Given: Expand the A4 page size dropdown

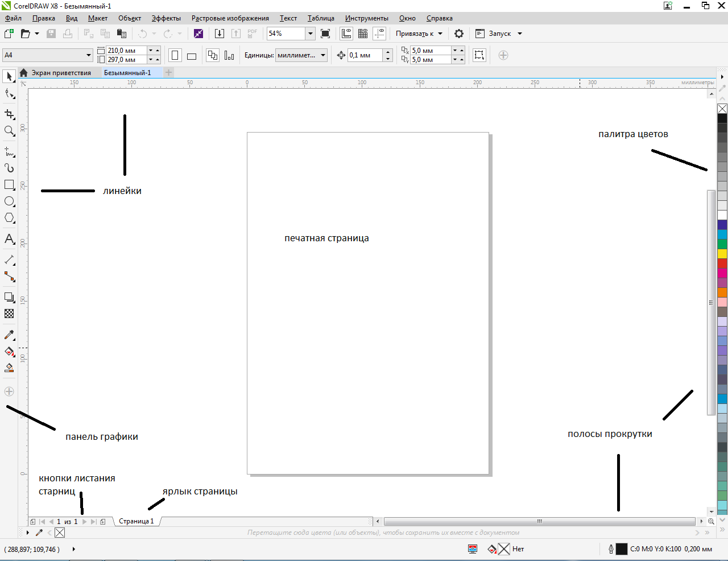Looking at the screenshot, I should pos(89,55).
